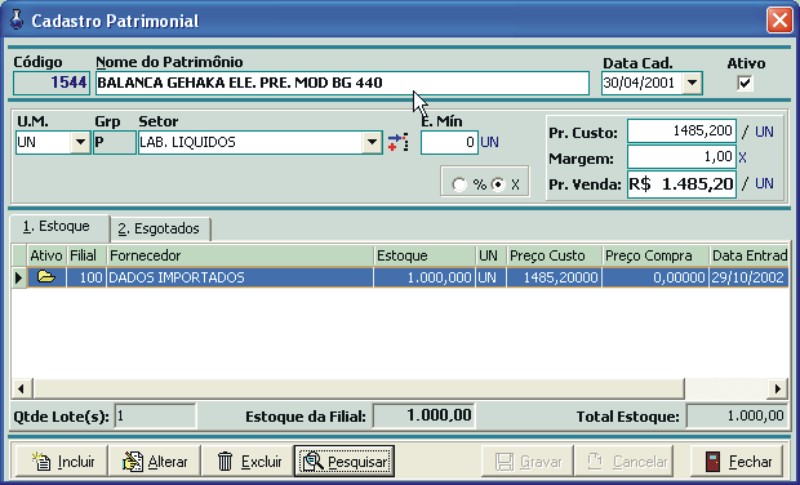Click the Ativo column header in grid
This screenshot has height=485, width=800.
point(46,256)
